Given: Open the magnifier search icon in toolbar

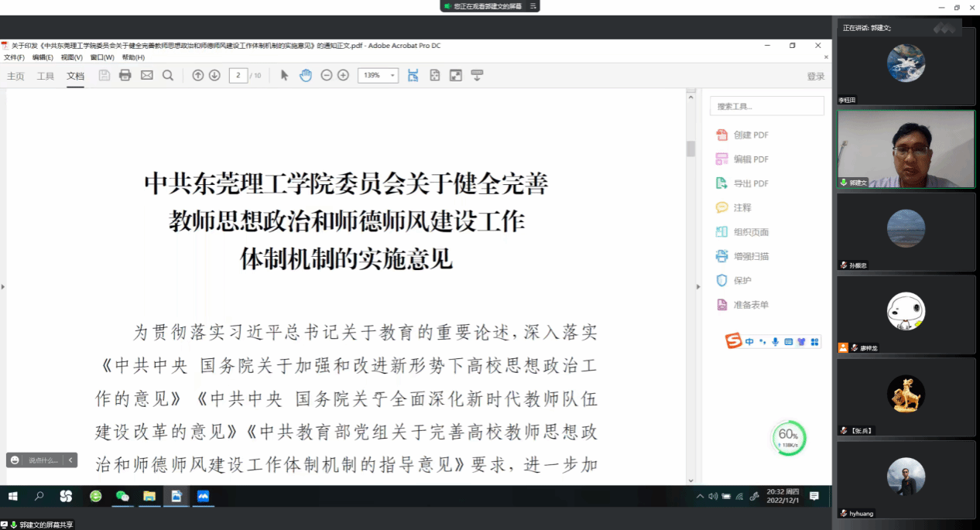Looking at the screenshot, I should [167, 75].
